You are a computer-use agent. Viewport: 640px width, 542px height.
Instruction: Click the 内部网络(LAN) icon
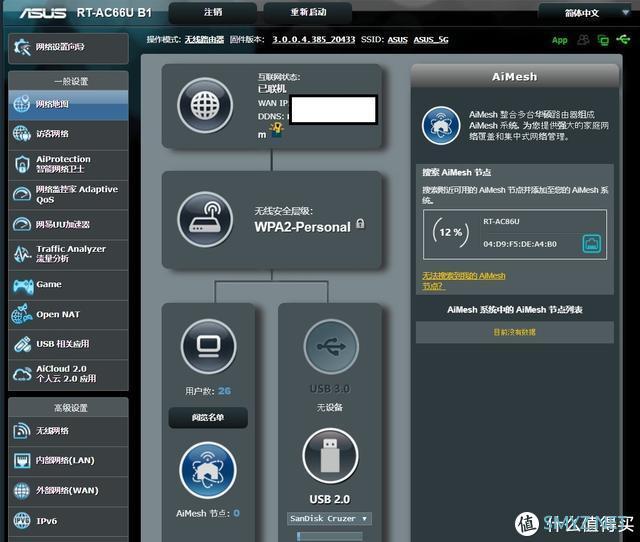22,461
